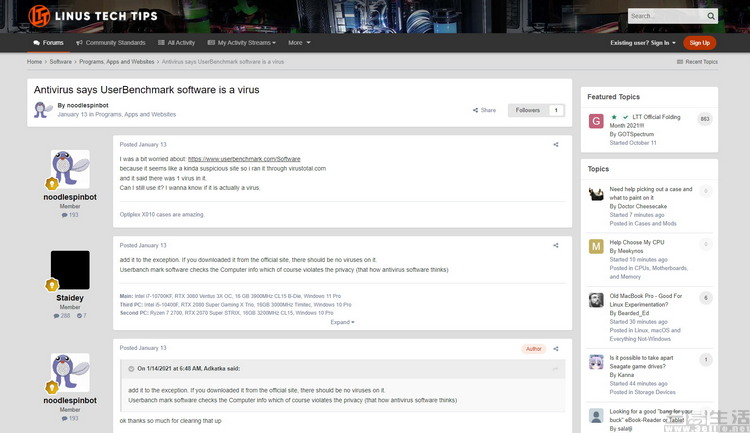750x433 pixels.
Task: Click Posted January 13 on Staidey's post
Action: coord(143,245)
